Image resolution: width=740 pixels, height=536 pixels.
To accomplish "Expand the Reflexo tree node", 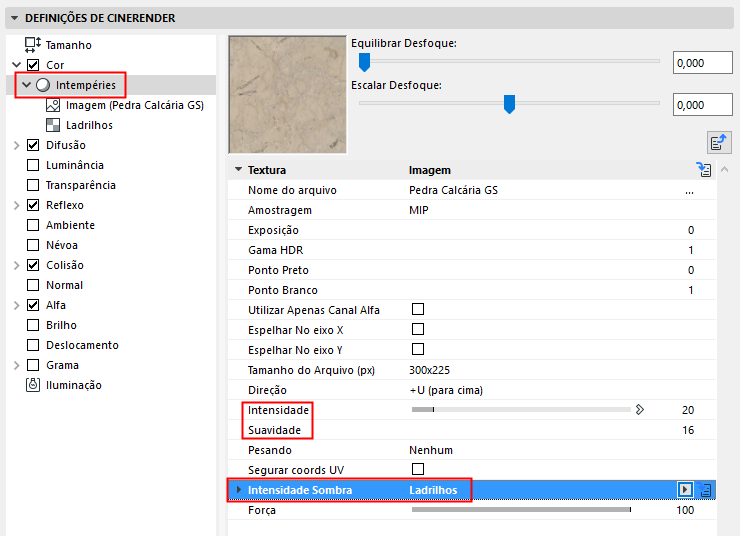I will (17, 205).
